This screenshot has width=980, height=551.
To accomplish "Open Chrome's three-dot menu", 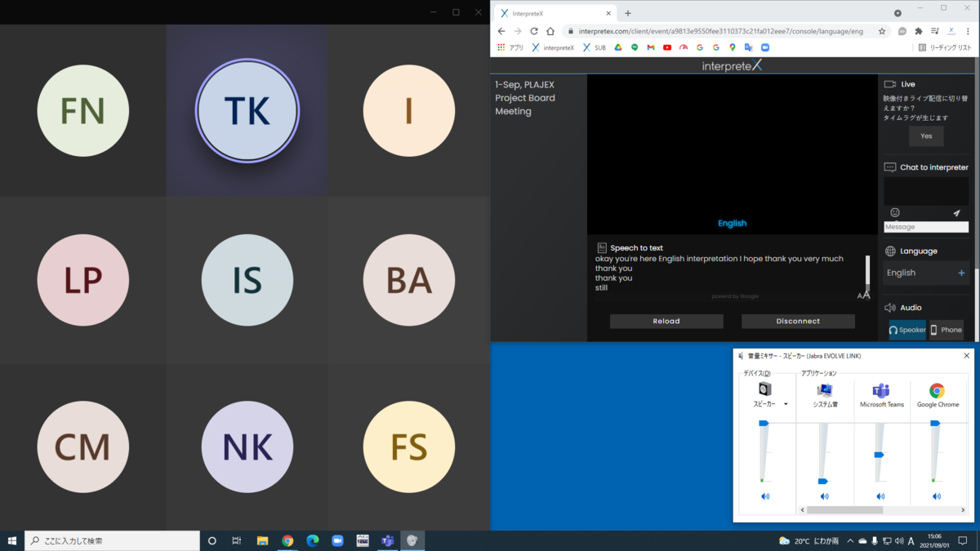I will tap(969, 29).
